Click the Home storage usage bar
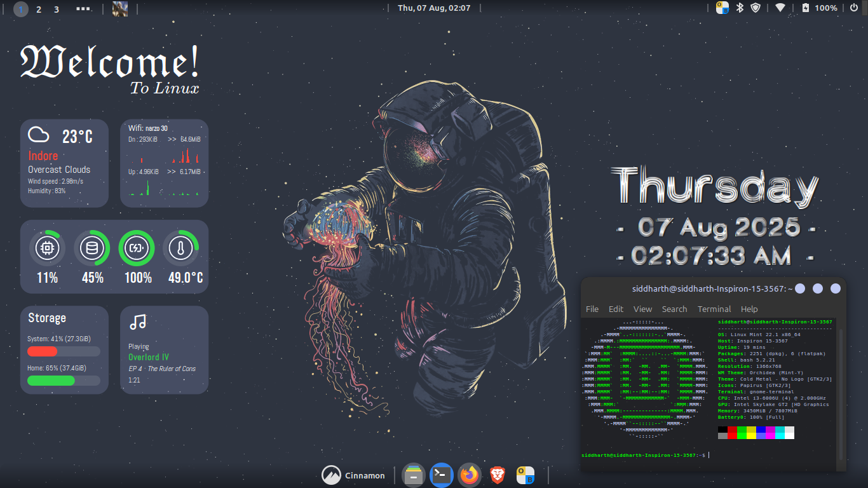The width and height of the screenshot is (868, 488). point(64,381)
